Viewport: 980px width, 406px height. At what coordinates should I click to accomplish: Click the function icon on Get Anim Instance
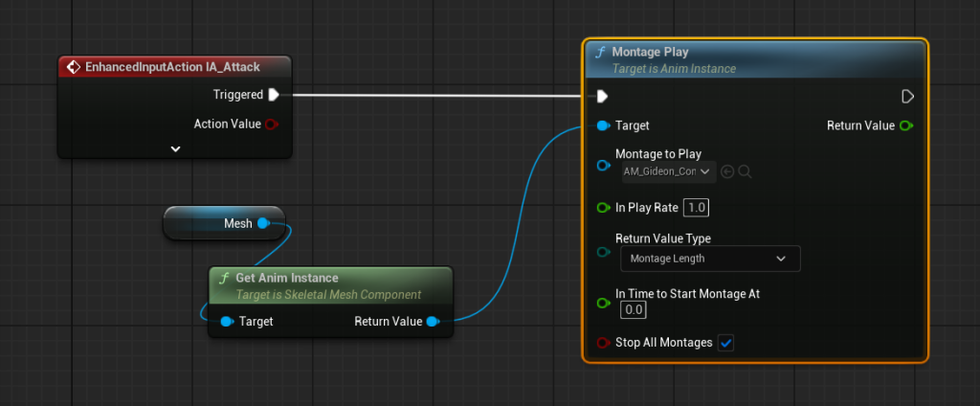click(x=224, y=278)
